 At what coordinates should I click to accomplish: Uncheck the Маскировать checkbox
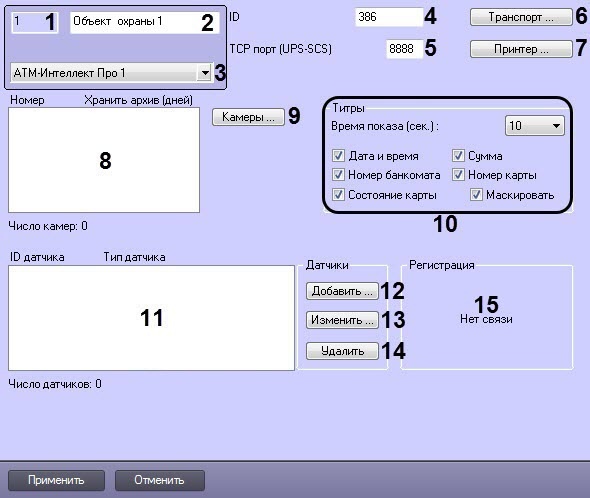476,195
